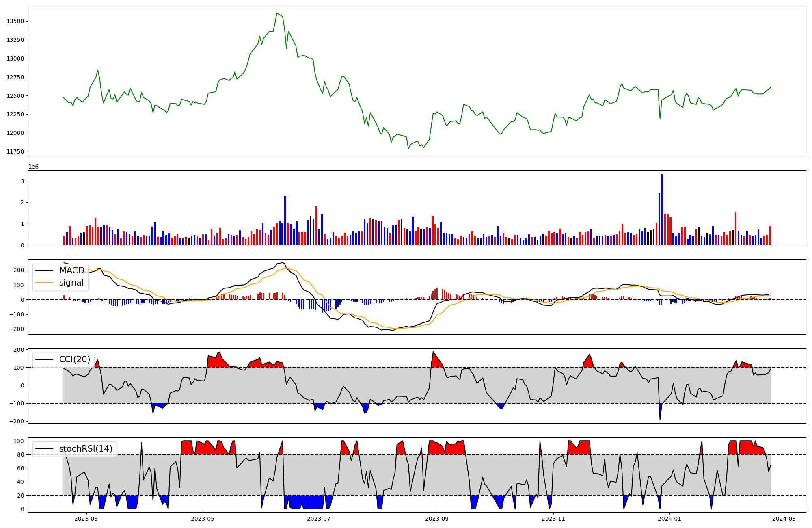Screen dimensions: 812x528
Task: Click the tallest blue volume bar
Action: 662,209
